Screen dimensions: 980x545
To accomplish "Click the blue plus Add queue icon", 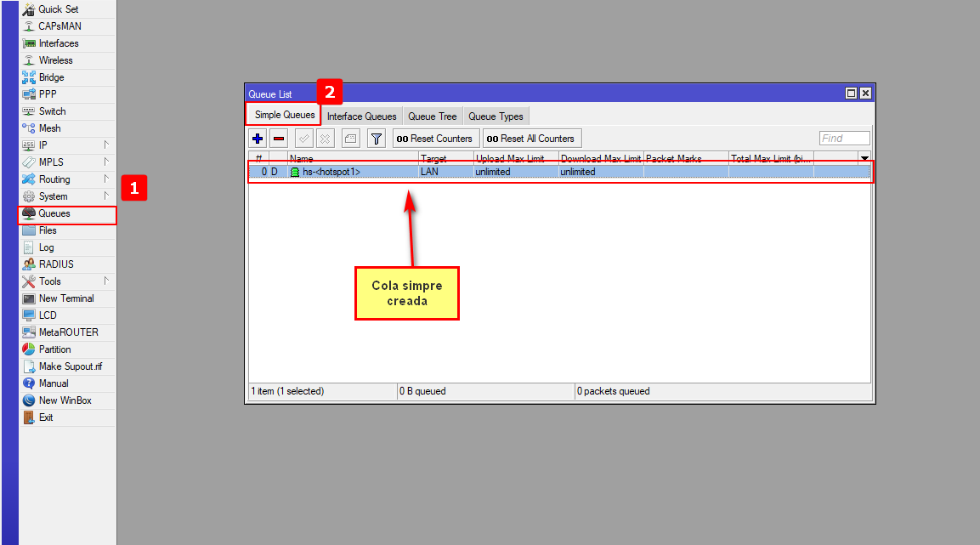I will [258, 139].
